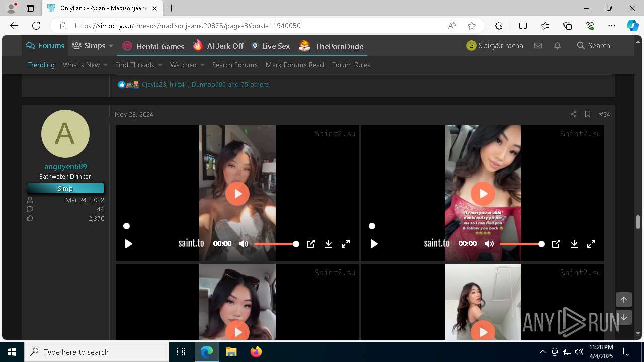644x362 pixels.
Task: Open the tab actions menu icon
Action: click(30, 8)
